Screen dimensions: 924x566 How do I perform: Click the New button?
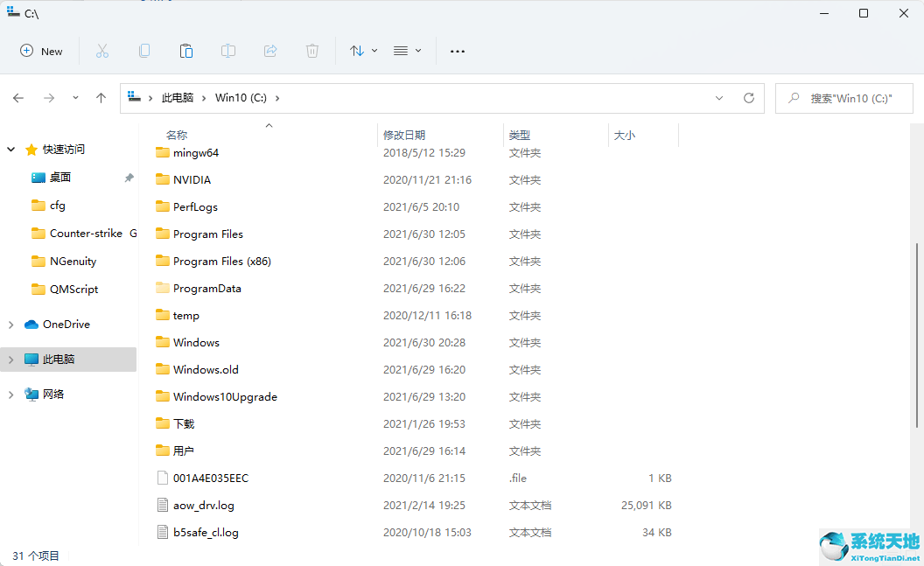tap(41, 52)
